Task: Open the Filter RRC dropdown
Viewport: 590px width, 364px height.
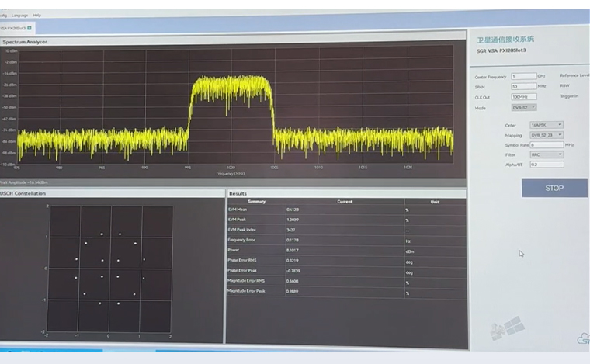Action: (547, 154)
